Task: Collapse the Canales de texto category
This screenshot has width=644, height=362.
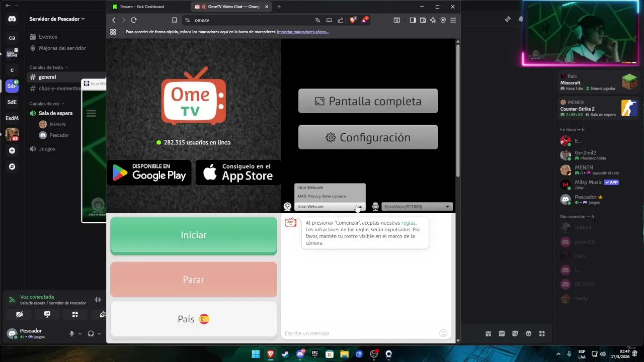Action: (x=48, y=67)
